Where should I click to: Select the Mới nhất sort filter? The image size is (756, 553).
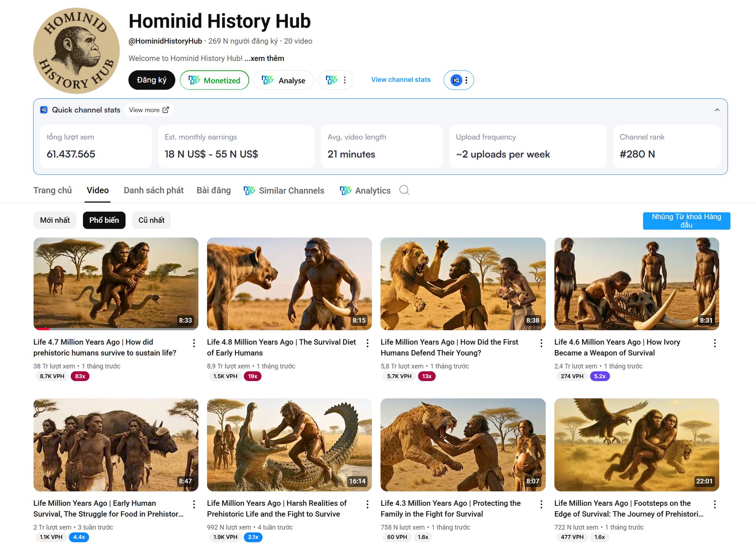(55, 220)
